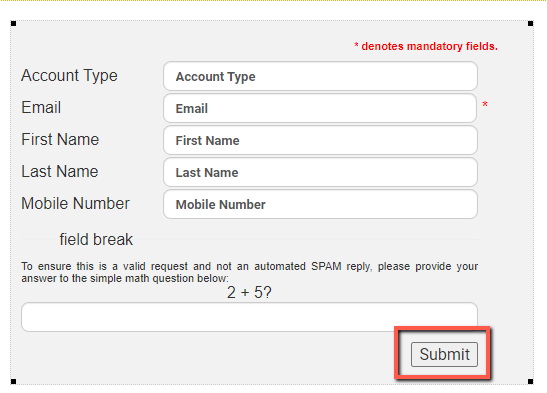
Task: Click the denotes mandatory fields notice
Action: tap(426, 46)
